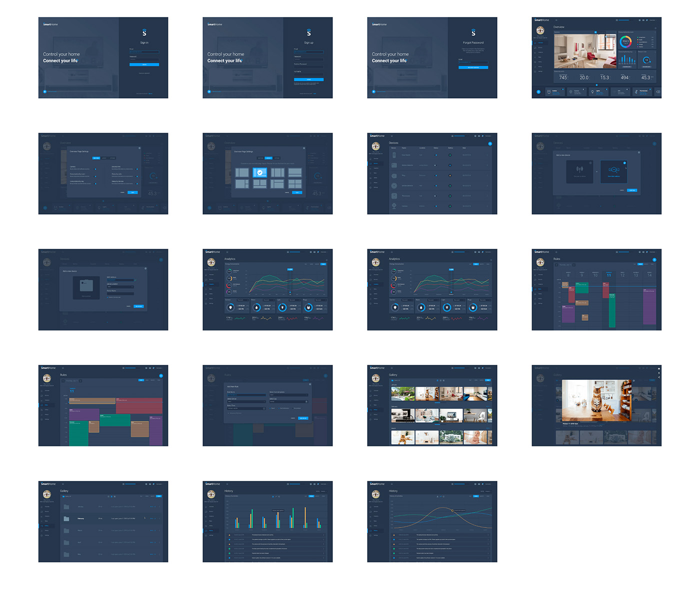Viewport: 700px width, 590px height.
Task: Click the blue plus button in Overview device bar
Action: (x=538, y=92)
